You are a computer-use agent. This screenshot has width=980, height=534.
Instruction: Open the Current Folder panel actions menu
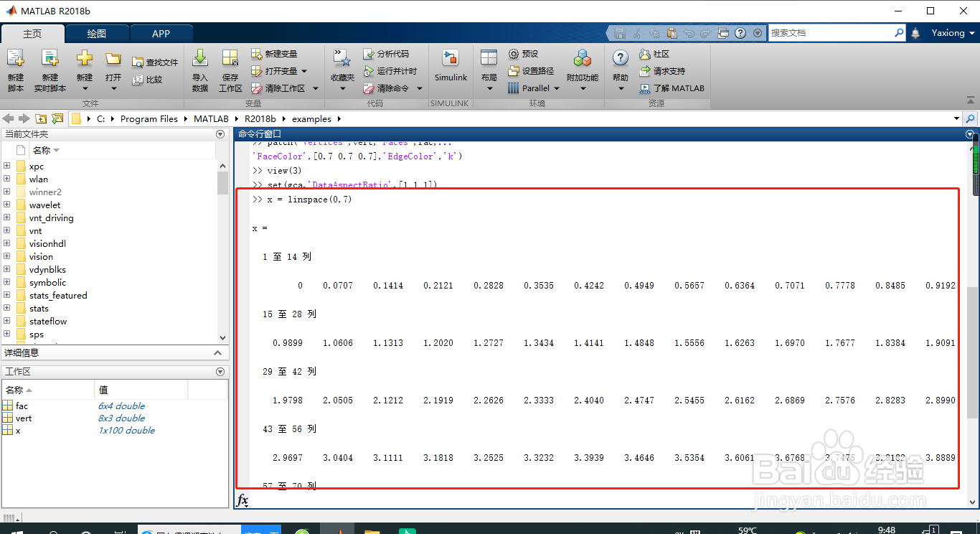click(220, 134)
